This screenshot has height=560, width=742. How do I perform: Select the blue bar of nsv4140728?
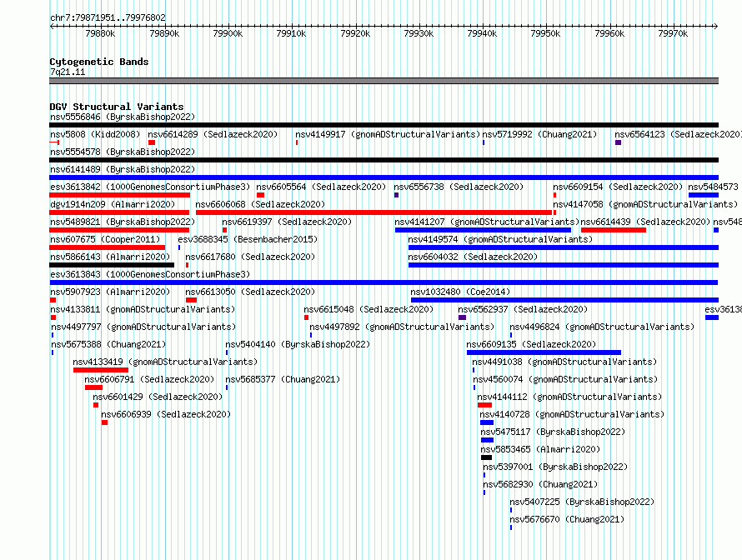pos(486,422)
